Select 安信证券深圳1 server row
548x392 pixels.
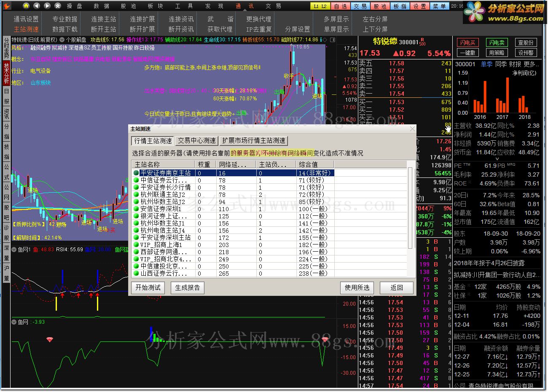233,209
